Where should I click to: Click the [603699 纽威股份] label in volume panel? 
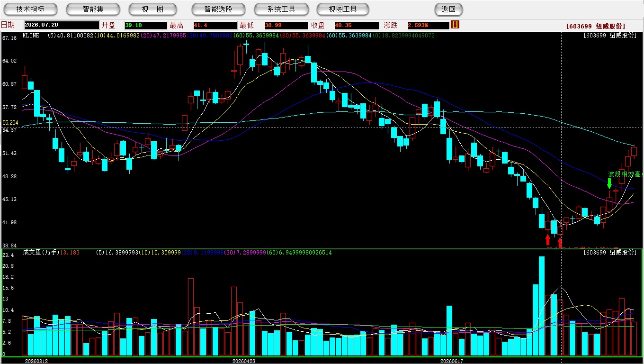(610, 253)
